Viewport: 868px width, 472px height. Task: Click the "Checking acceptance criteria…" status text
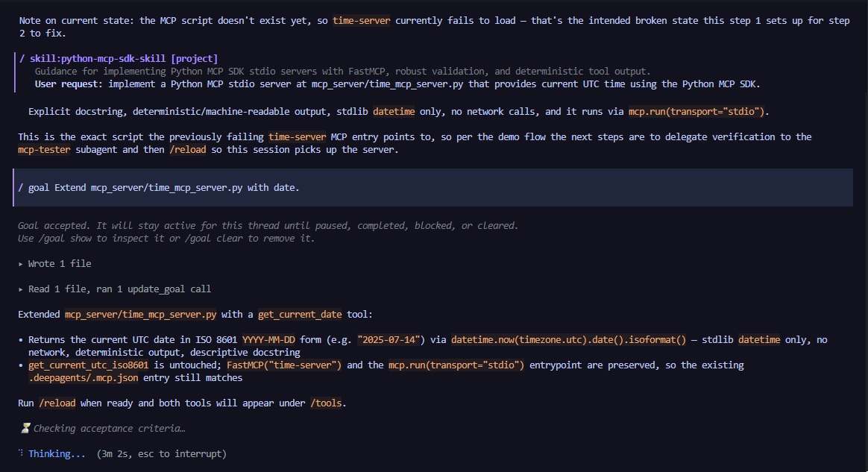pos(109,428)
